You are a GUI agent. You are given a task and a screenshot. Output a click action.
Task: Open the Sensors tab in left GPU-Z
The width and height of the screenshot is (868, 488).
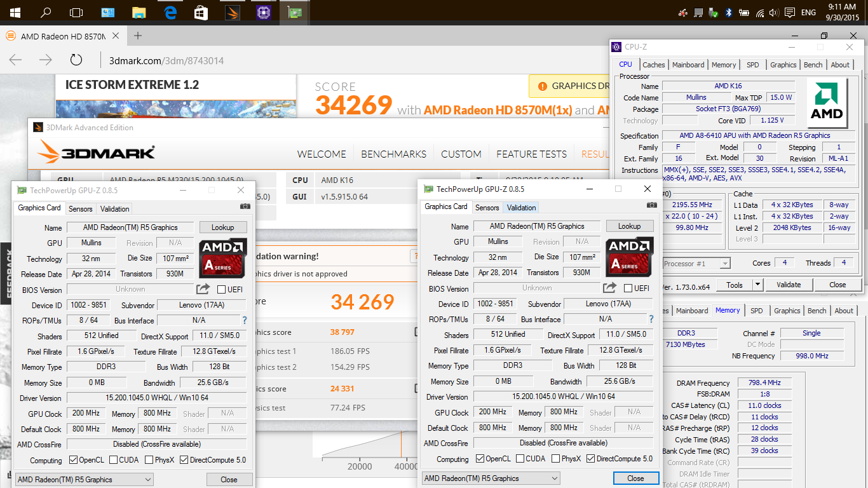[81, 208]
